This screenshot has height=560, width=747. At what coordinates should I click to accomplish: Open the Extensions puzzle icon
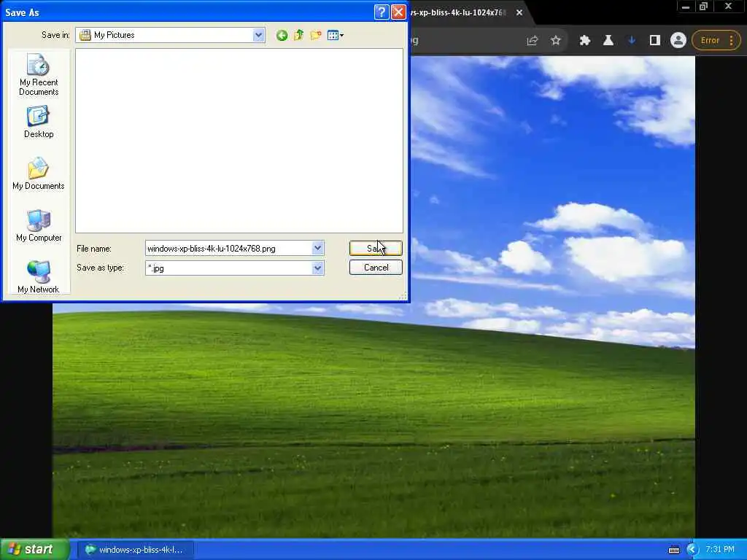(x=584, y=41)
